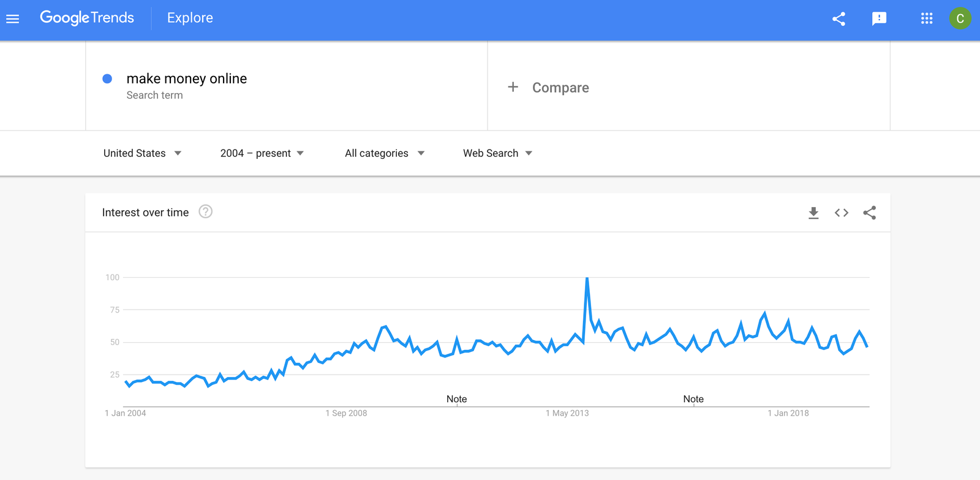Image resolution: width=980 pixels, height=480 pixels.
Task: Open the send feedback icon
Action: tap(879, 19)
